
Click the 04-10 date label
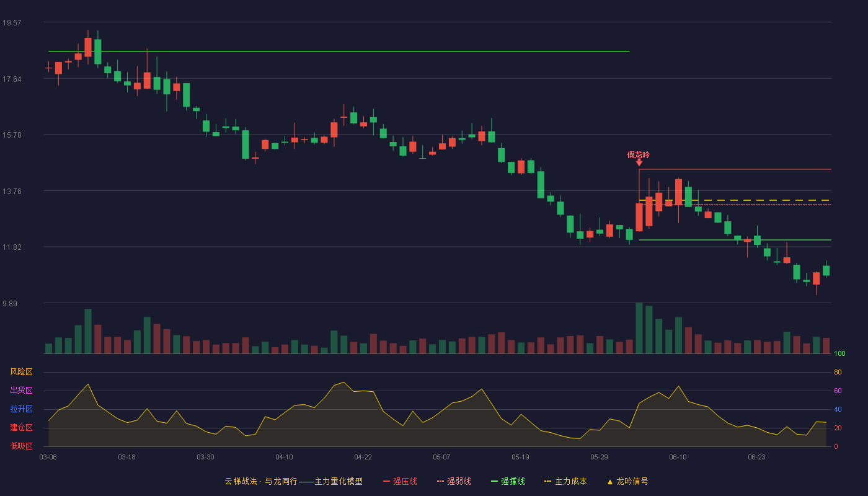pyautogui.click(x=284, y=457)
